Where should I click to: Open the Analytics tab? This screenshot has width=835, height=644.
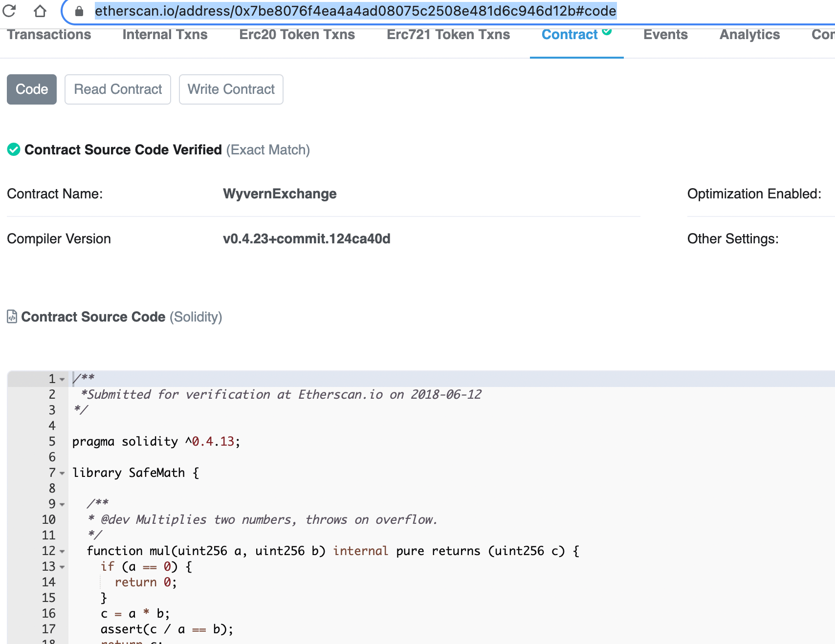click(749, 35)
